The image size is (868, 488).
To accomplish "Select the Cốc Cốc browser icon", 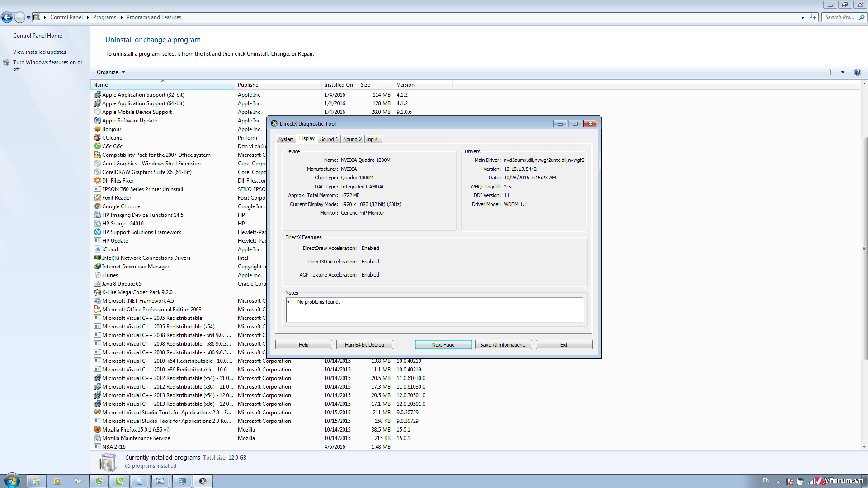I will click(x=97, y=146).
